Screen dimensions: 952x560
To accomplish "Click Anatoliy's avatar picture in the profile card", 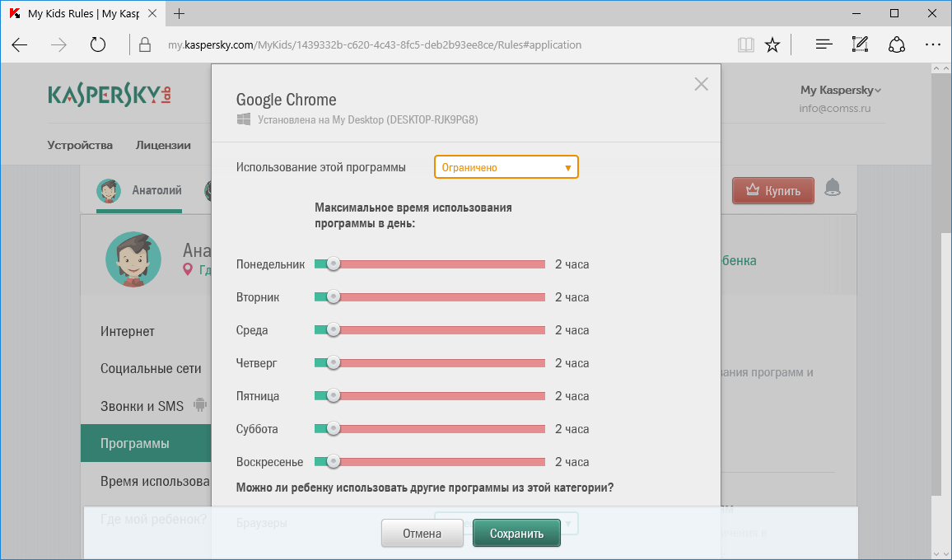I will coord(133,259).
